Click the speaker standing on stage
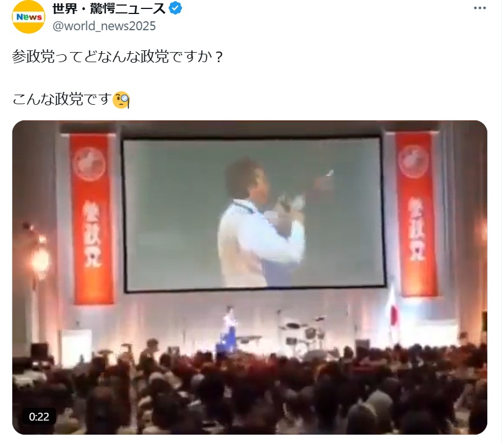The height and width of the screenshot is (443, 504). pyautogui.click(x=229, y=328)
